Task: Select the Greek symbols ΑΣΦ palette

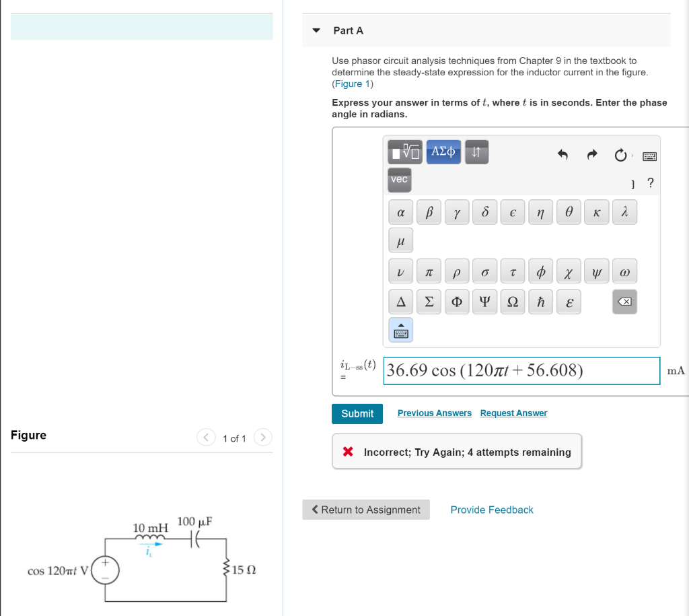Action: tap(443, 151)
